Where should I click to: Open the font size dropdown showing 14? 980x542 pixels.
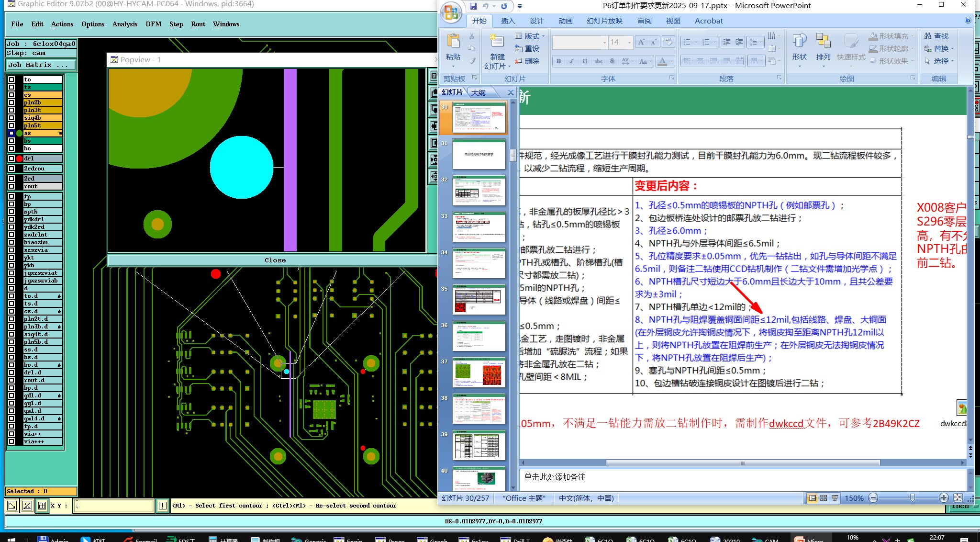629,43
